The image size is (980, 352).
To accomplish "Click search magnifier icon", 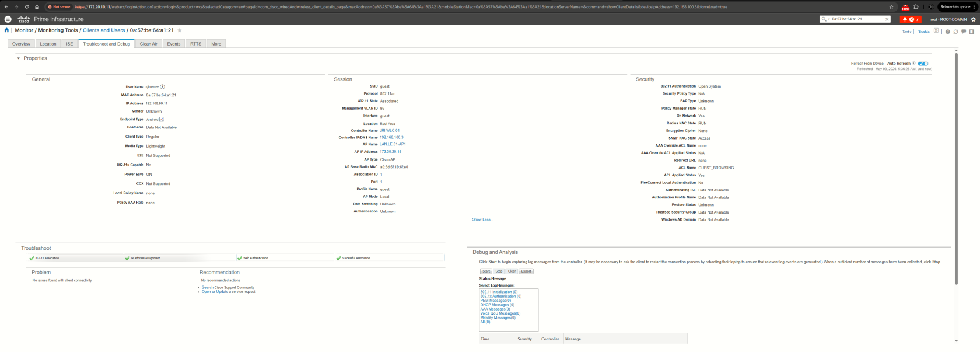I will [824, 19].
